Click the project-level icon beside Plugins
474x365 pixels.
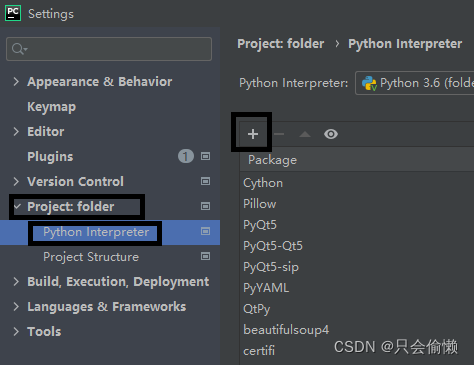point(205,156)
